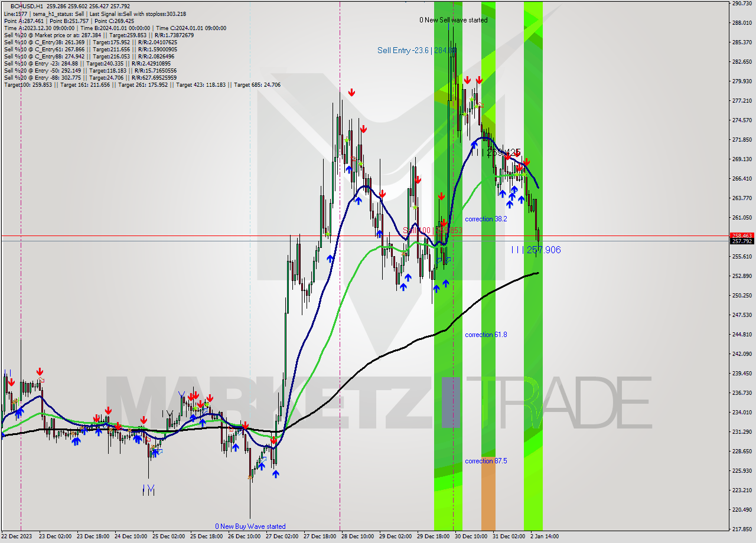Click '31 Dec 02:00' on the time axis

(510, 537)
